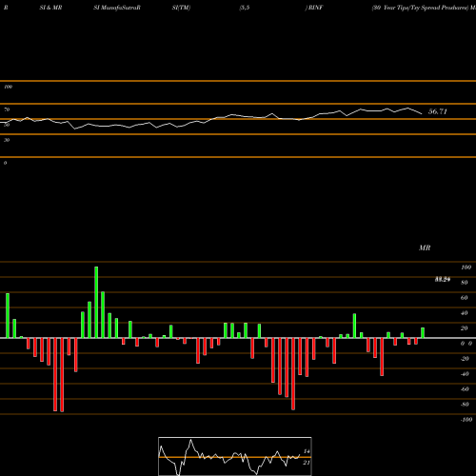476x476 pixels.
Task: Click the last green MR bar on right
Action: pyautogui.click(x=423, y=333)
